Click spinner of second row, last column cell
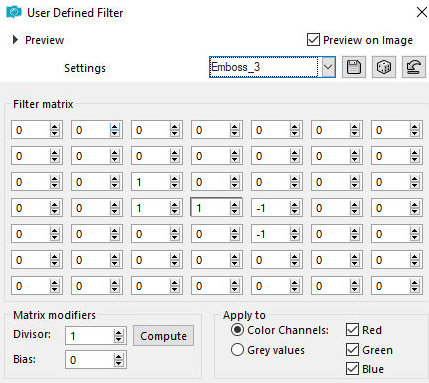The image size is (429, 383). [x=415, y=156]
